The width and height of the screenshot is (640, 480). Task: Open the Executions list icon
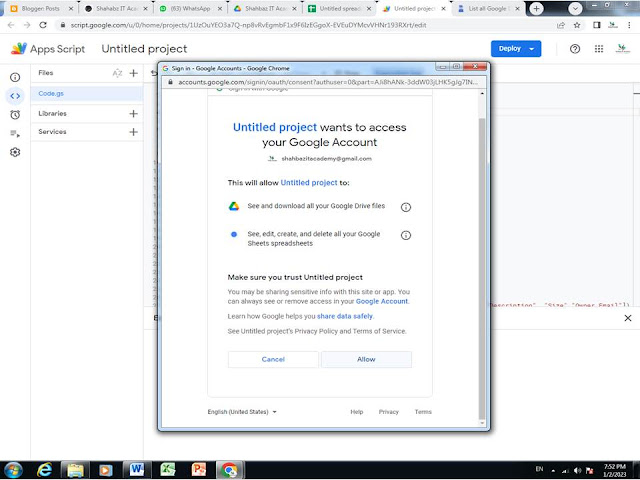(15, 133)
